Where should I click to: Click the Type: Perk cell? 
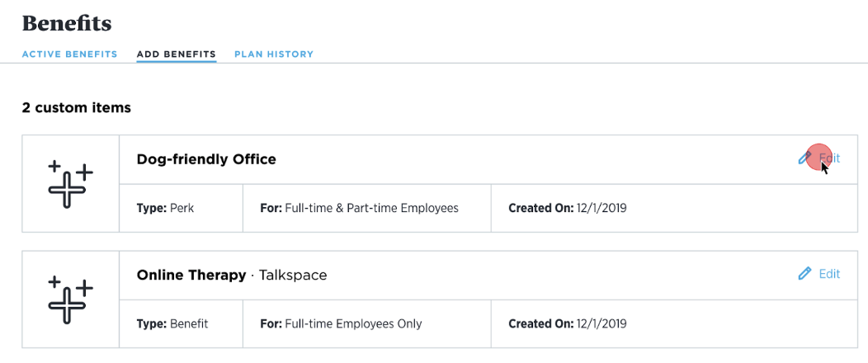pyautogui.click(x=181, y=209)
